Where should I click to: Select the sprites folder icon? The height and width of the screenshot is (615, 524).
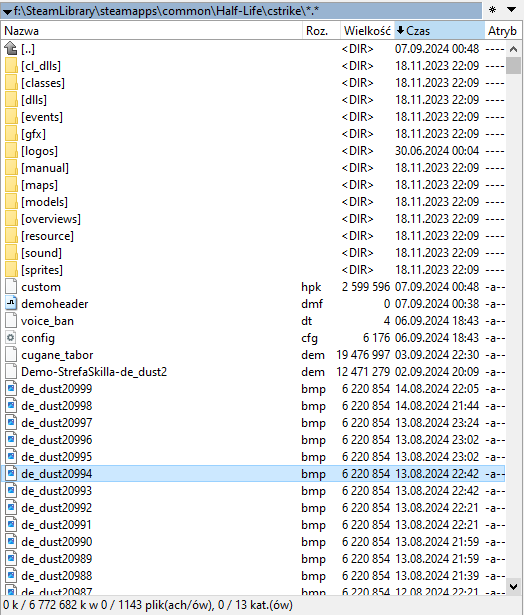[11, 270]
